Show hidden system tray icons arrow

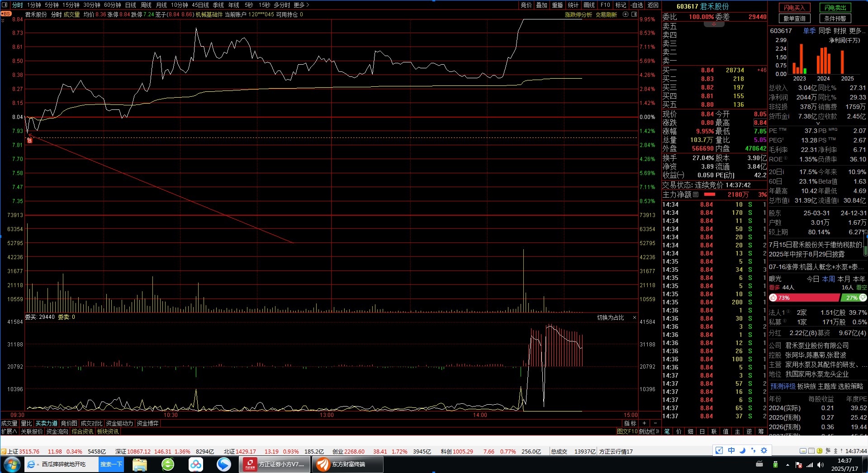[787, 465]
